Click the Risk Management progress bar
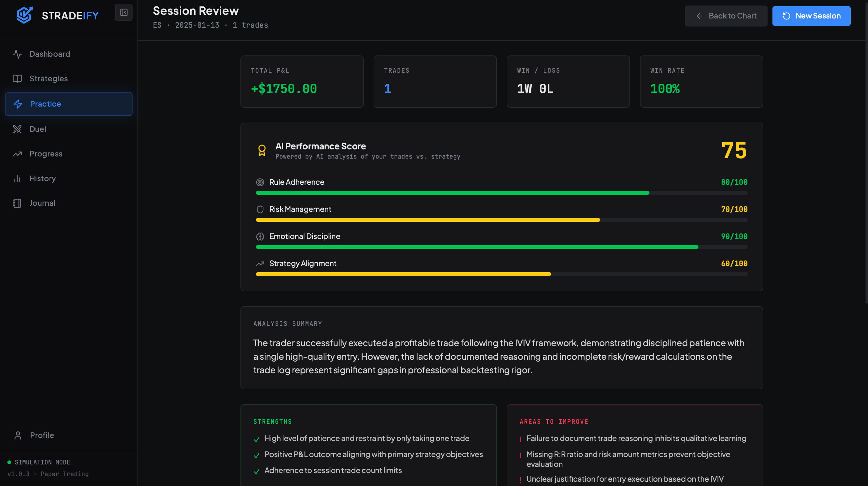This screenshot has width=868, height=486. click(x=502, y=220)
